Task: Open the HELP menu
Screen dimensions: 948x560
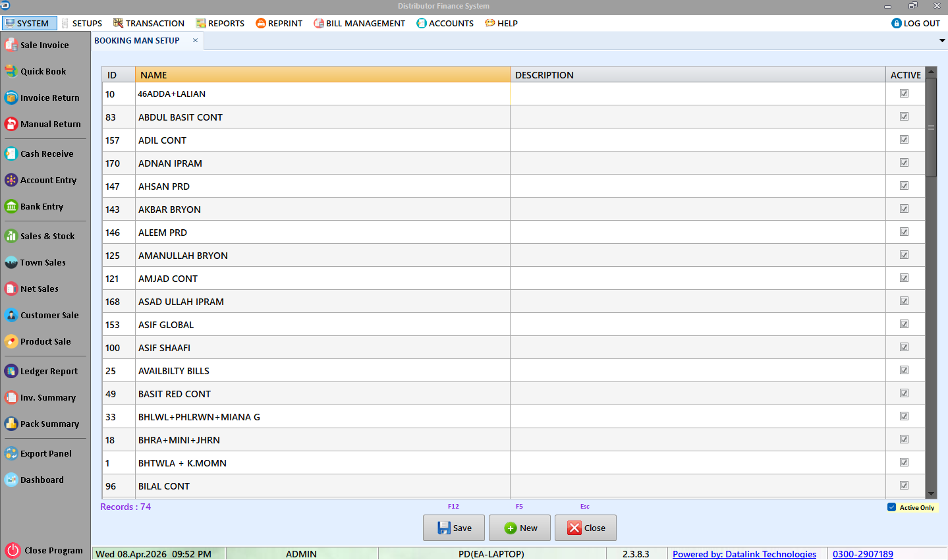Action: pos(501,23)
